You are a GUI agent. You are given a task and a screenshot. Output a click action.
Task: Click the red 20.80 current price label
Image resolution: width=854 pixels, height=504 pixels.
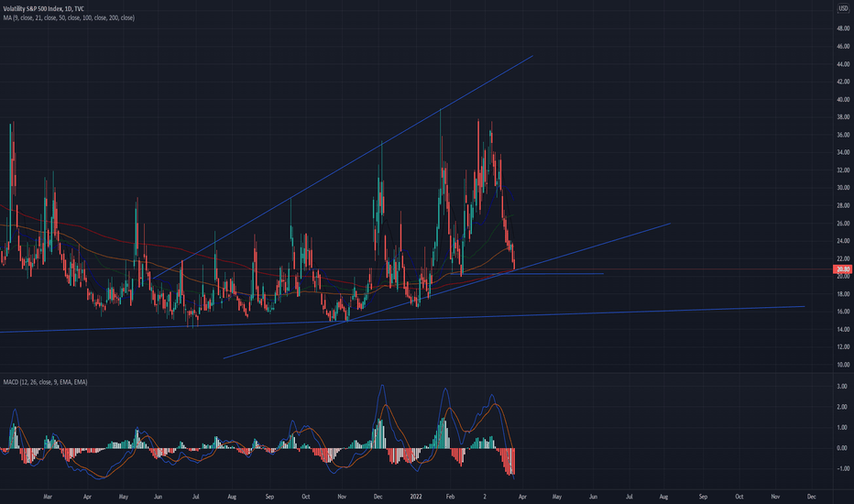click(x=843, y=269)
